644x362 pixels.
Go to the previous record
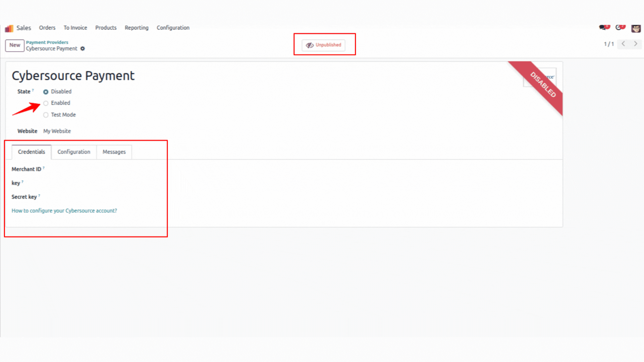623,44
